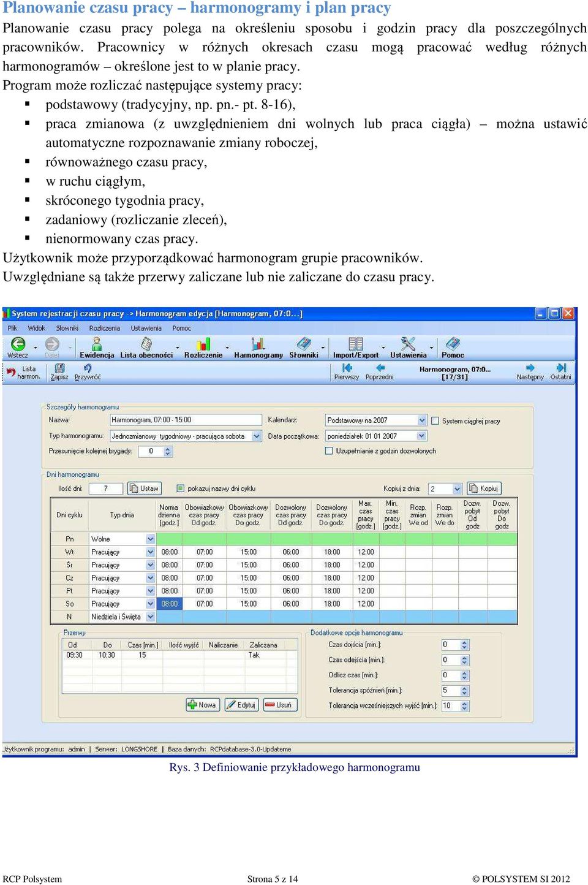The image size is (588, 885).
Task: Go back to Lista harmon.
Action: tap(24, 372)
